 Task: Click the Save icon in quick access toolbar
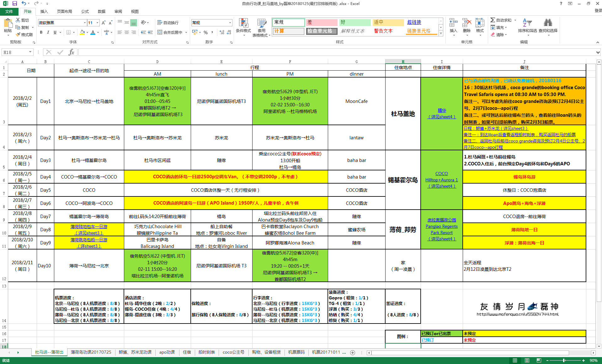[x=14, y=3]
